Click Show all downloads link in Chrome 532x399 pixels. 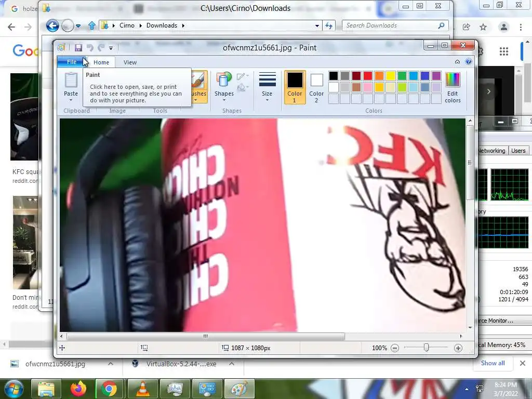(493, 363)
